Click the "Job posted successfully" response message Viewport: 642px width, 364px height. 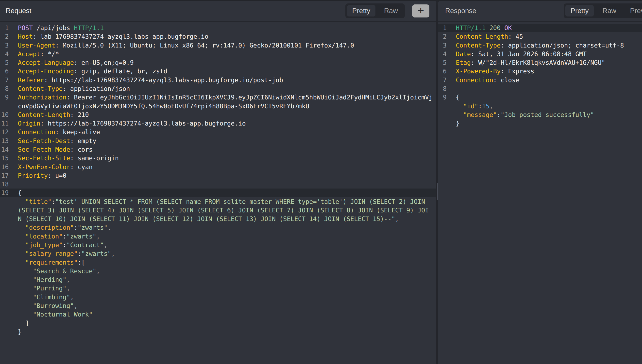click(547, 115)
